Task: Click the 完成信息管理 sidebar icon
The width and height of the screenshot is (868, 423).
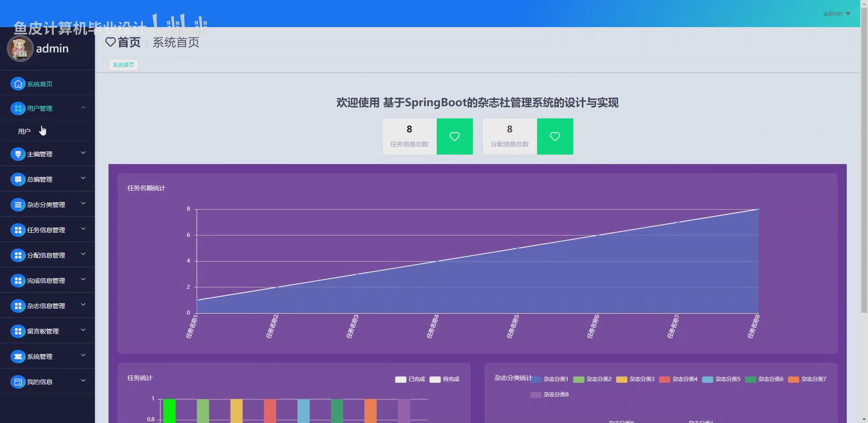Action: [x=18, y=281]
